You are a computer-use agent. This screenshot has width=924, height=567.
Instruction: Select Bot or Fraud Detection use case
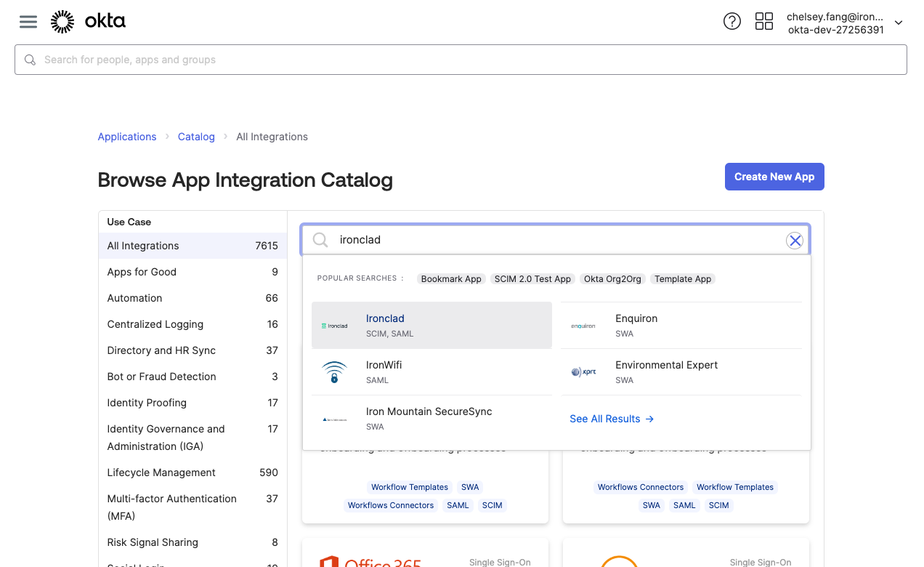[x=192, y=377]
